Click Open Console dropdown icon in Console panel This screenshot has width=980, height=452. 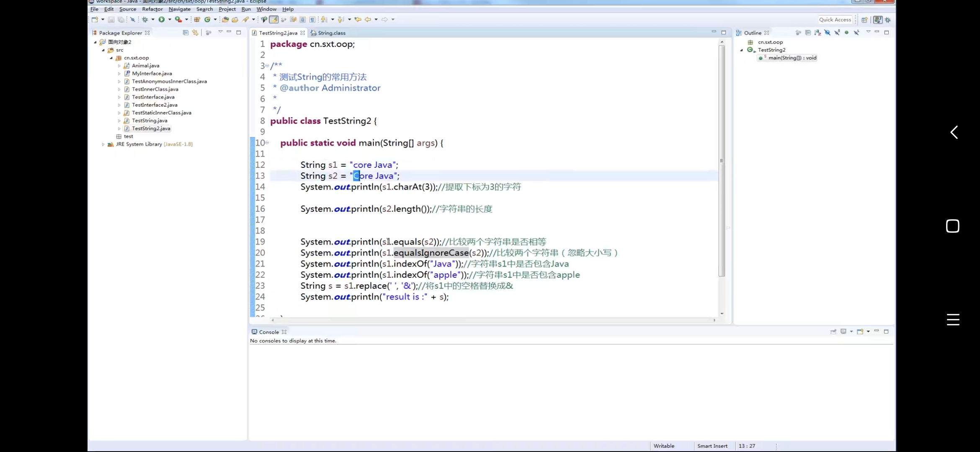coord(861,331)
